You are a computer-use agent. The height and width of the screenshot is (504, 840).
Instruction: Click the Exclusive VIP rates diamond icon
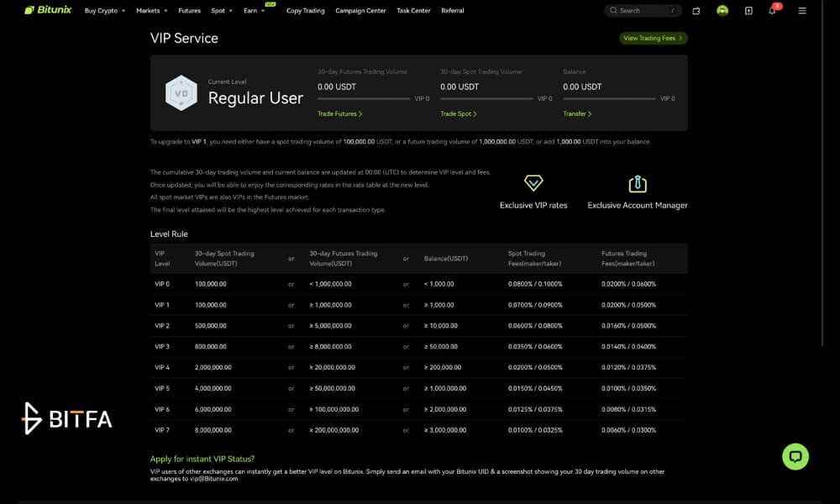pos(533,183)
